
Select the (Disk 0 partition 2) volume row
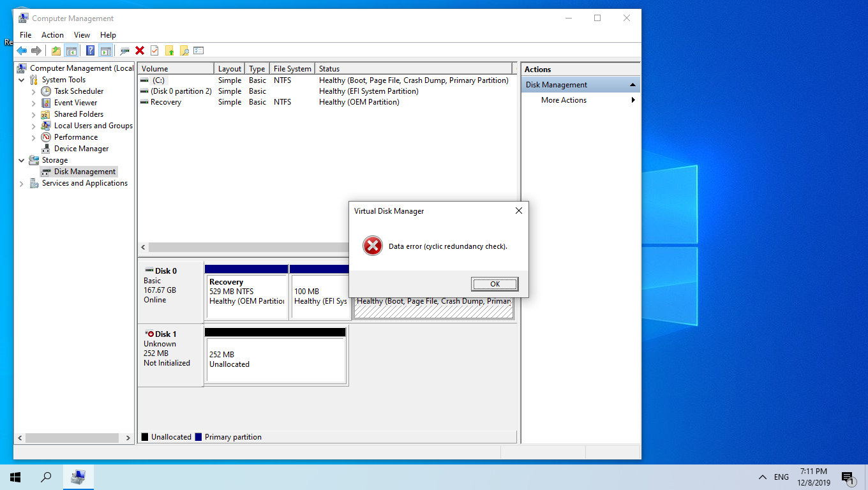pyautogui.click(x=325, y=91)
